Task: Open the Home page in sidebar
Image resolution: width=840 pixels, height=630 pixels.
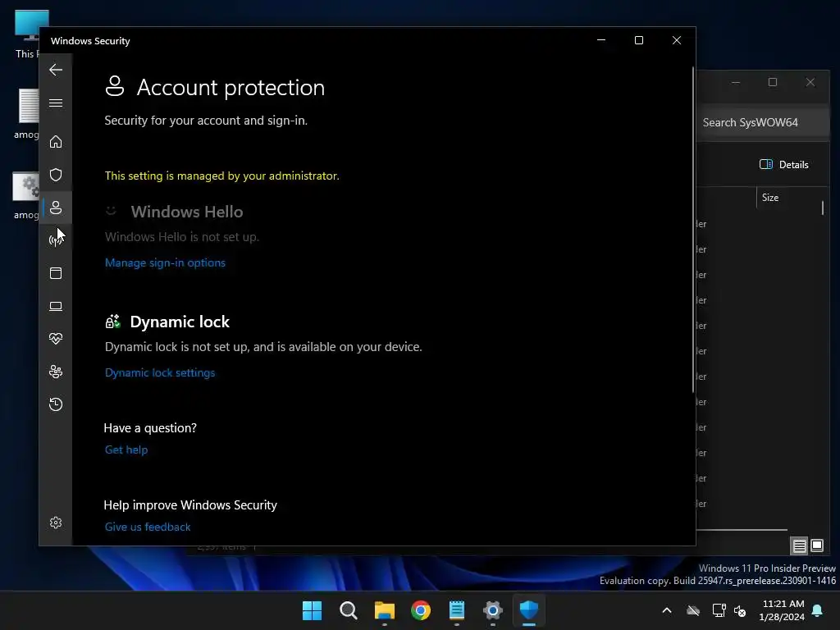Action: (56, 141)
